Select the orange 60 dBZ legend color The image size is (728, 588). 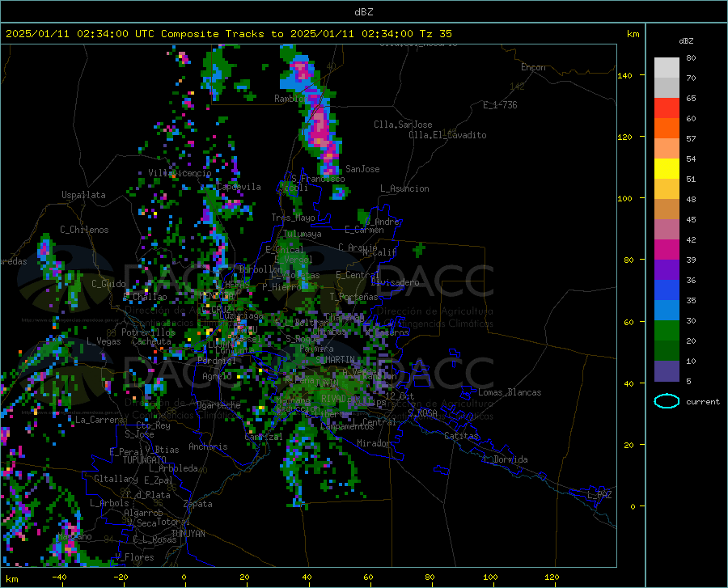[x=667, y=128]
